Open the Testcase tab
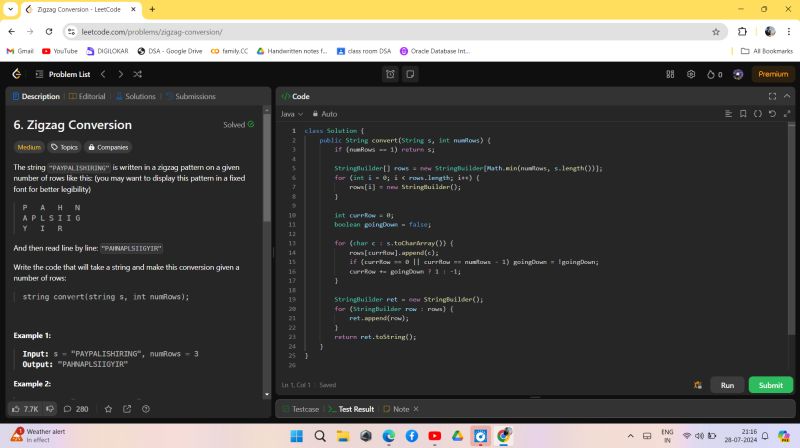This screenshot has height=448, width=800. point(301,409)
